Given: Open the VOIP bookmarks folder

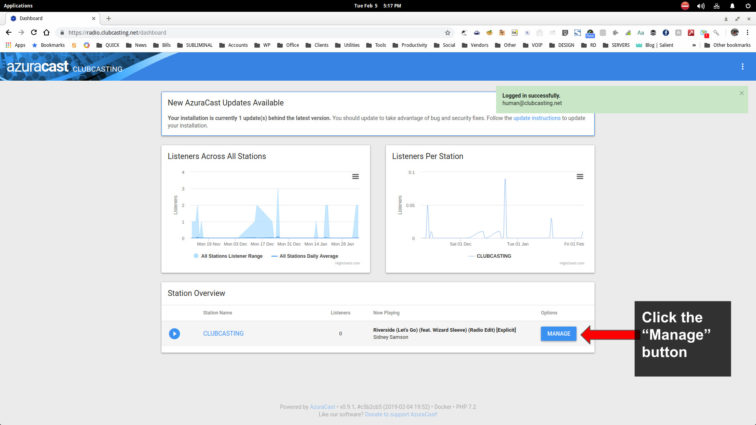Looking at the screenshot, I should click(x=533, y=45).
